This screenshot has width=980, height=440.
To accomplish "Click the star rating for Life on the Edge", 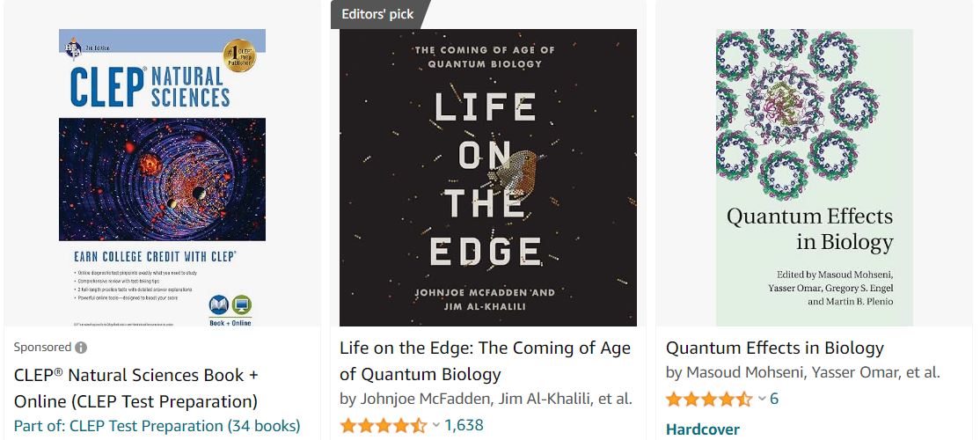I will (x=383, y=426).
